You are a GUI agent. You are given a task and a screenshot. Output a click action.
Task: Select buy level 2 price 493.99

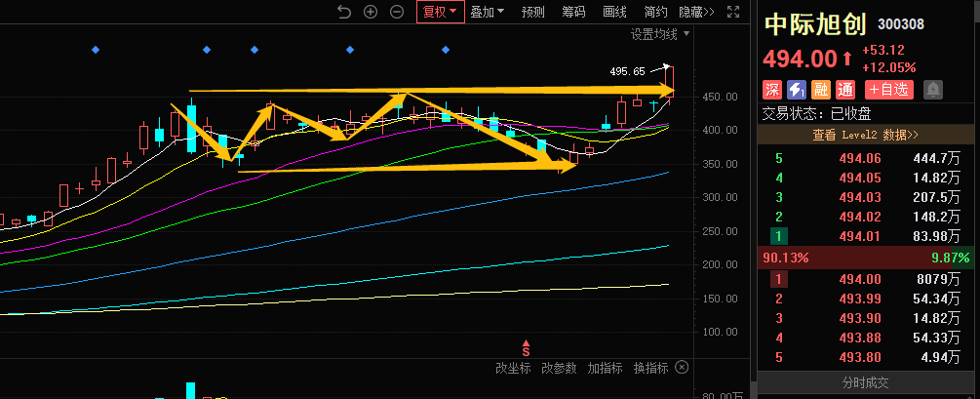(x=860, y=299)
